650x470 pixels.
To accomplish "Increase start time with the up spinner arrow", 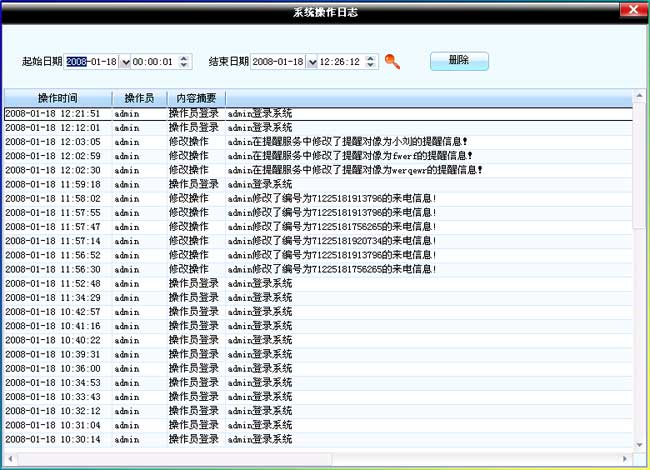I will [186, 58].
